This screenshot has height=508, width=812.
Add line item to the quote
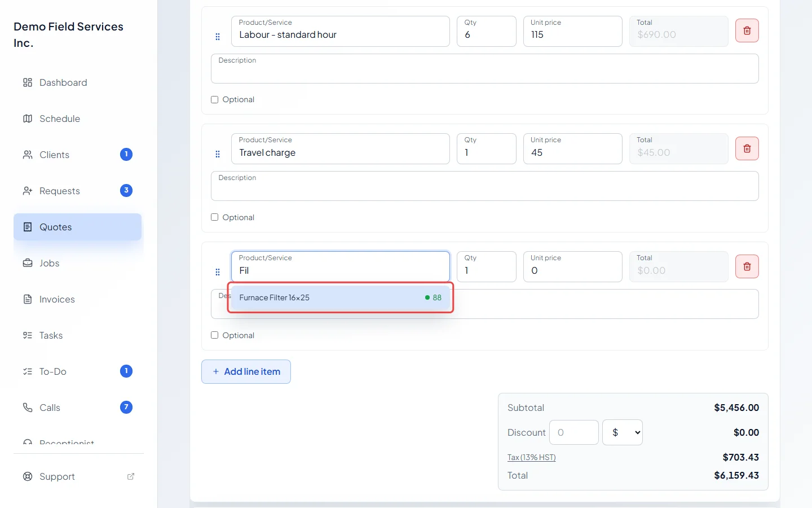[x=246, y=371]
